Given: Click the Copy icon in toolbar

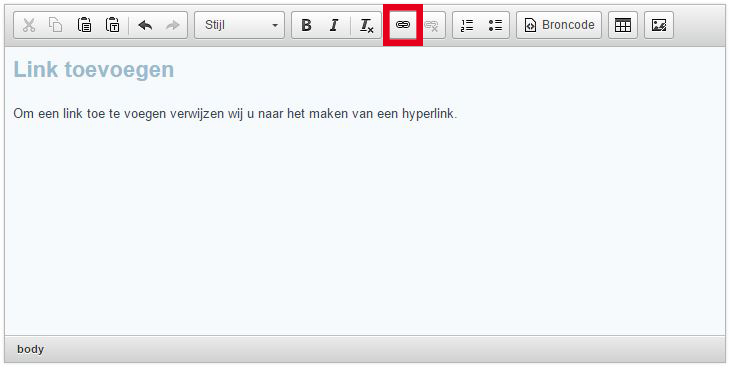Looking at the screenshot, I should (x=56, y=25).
